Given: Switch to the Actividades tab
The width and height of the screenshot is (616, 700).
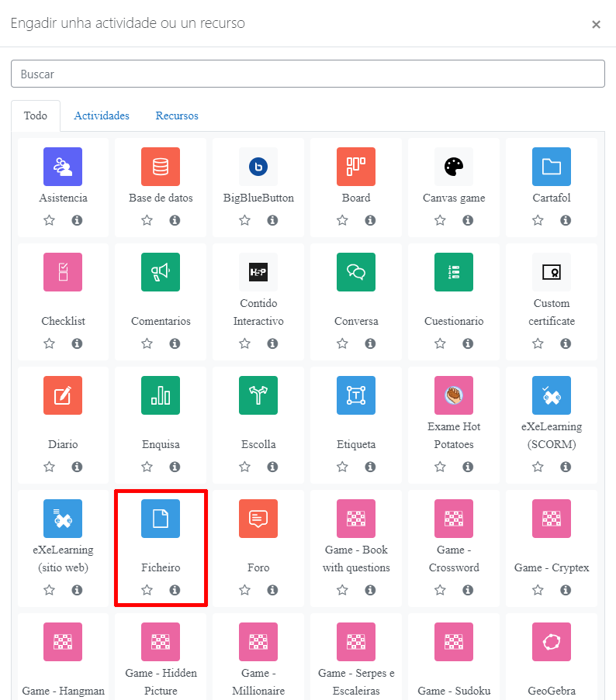Looking at the screenshot, I should [102, 116].
